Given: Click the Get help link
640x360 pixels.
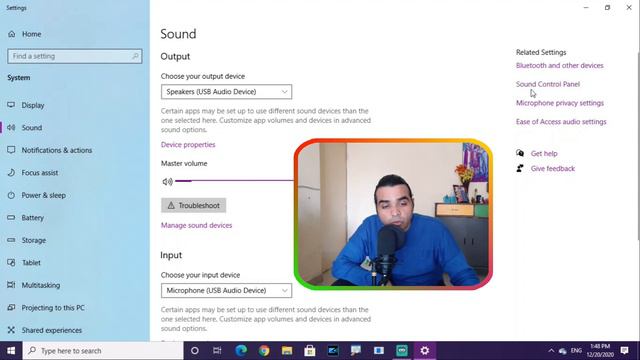Looking at the screenshot, I should [544, 153].
